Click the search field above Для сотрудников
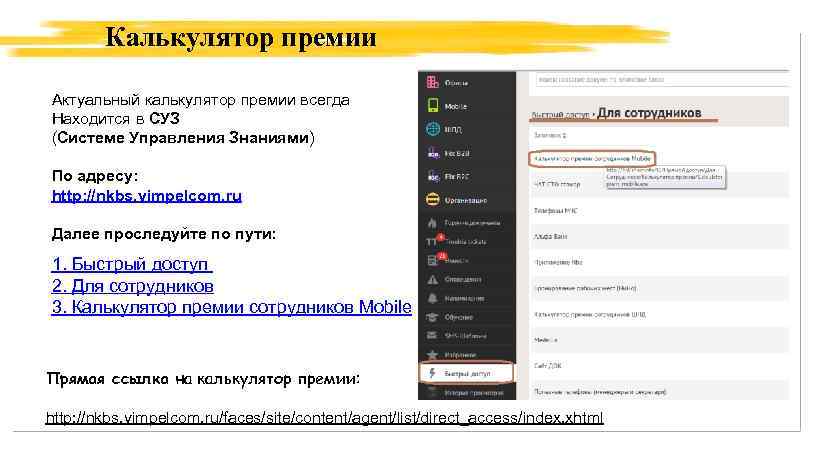The image size is (821, 462). coord(662,80)
